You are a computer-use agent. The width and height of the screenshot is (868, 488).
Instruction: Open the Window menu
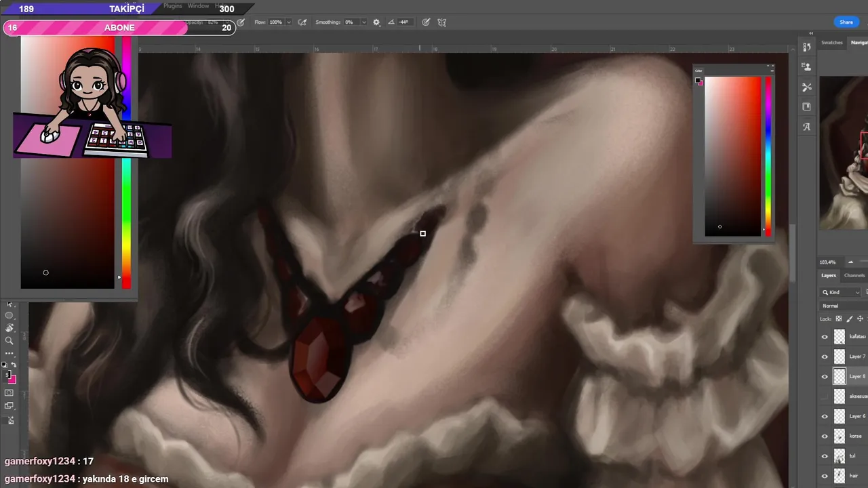coord(198,6)
